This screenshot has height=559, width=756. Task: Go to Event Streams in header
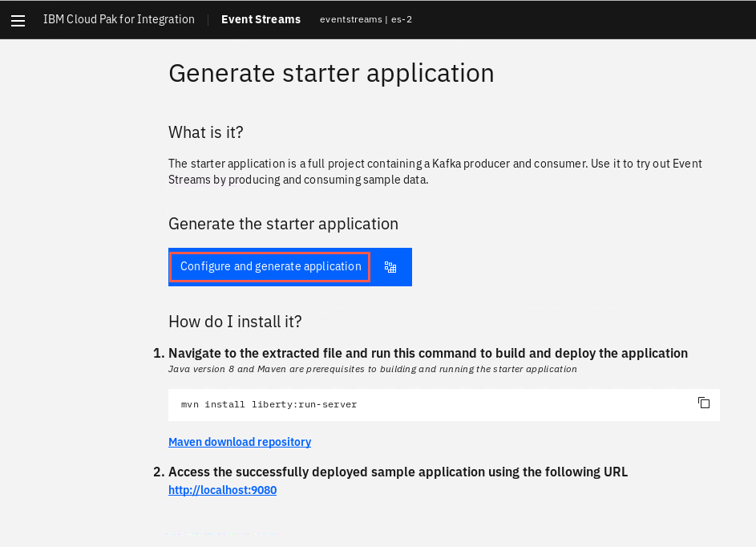[x=261, y=19]
